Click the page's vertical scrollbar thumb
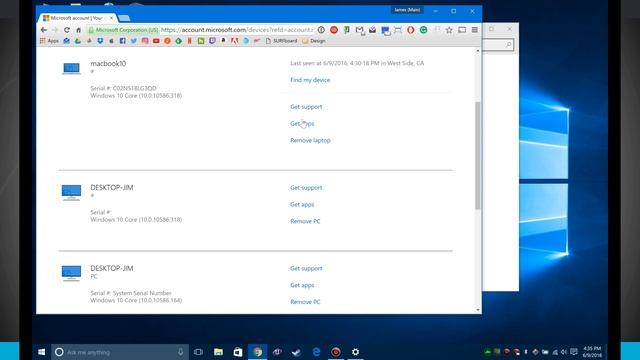Viewport: 640px width, 360px height. (478, 155)
